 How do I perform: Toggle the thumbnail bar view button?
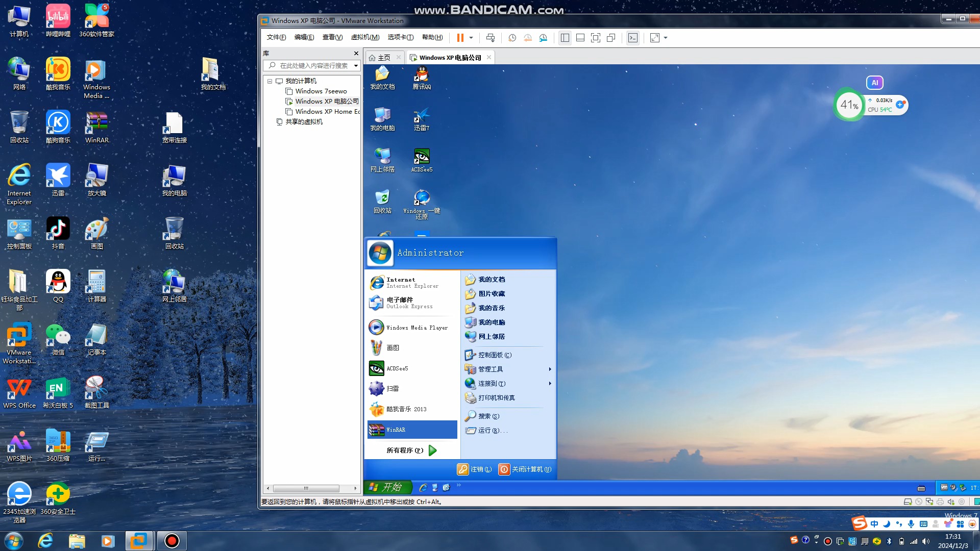click(580, 38)
